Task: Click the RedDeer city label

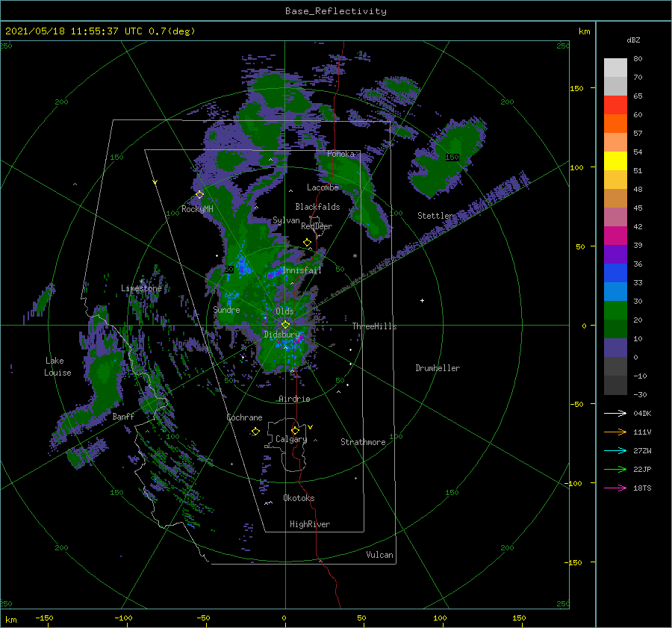Action: (317, 226)
